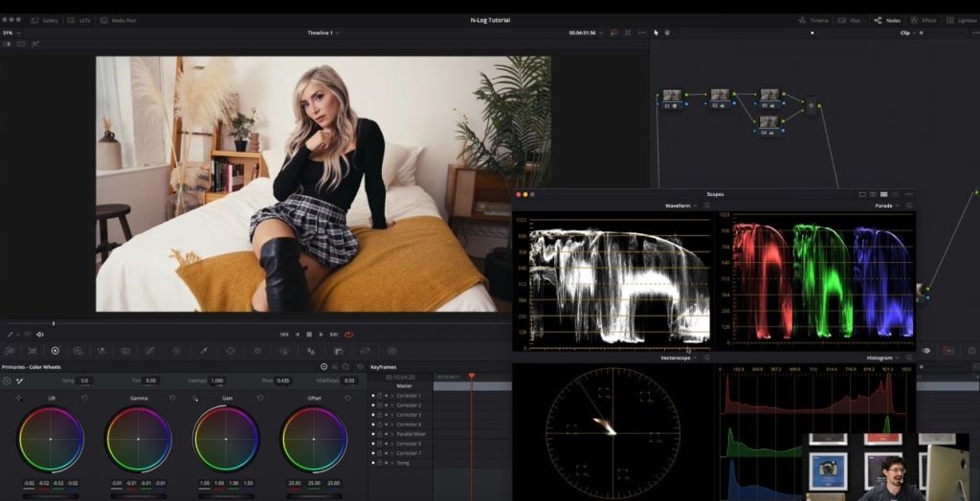Click the Loop playback icon

tap(348, 334)
